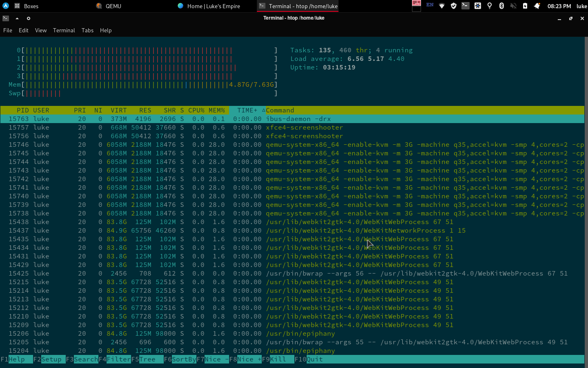Screen dimensions: 588x368
Task: Open the Tabs menu
Action: pos(87,30)
